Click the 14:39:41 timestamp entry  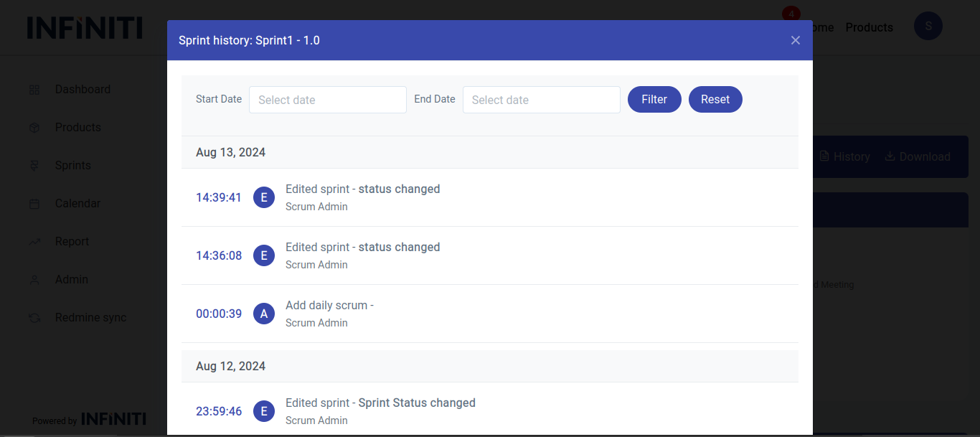(x=219, y=197)
